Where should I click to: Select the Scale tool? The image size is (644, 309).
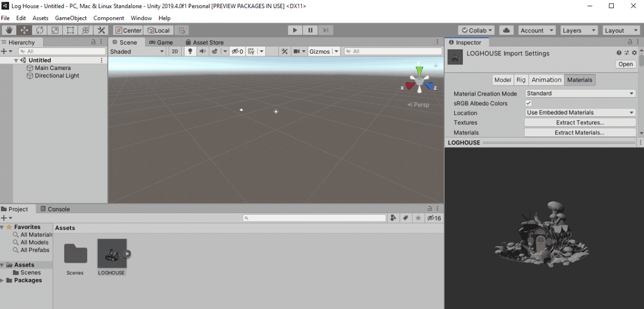tap(54, 30)
